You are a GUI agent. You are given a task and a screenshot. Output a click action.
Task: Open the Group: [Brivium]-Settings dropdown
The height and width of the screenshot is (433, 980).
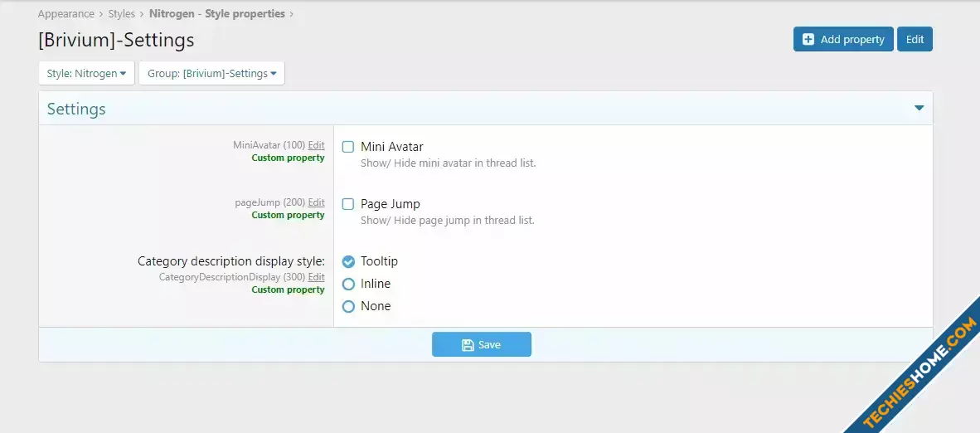211,73
